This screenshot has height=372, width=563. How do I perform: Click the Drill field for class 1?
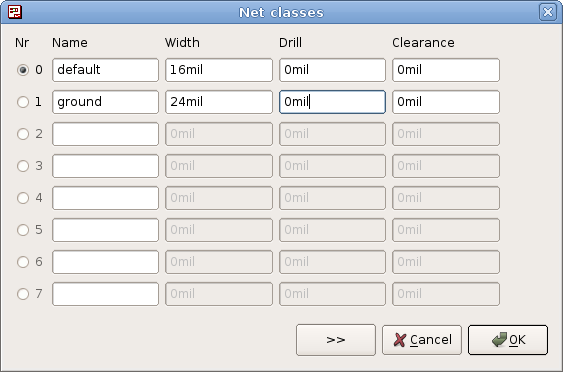332,102
